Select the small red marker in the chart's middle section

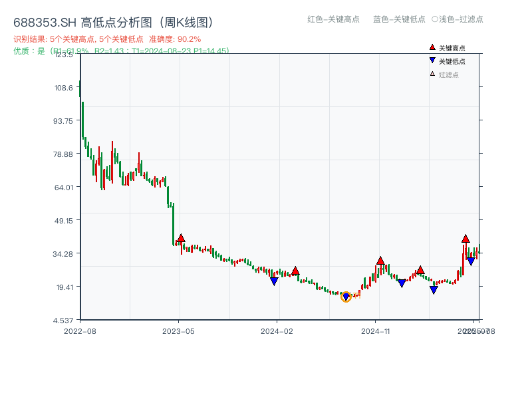coord(295,271)
